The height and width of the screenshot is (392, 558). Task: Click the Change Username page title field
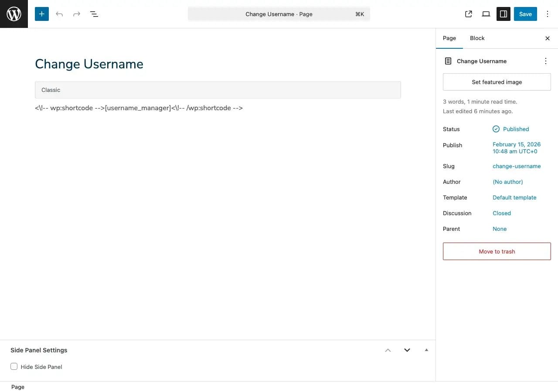click(x=89, y=64)
